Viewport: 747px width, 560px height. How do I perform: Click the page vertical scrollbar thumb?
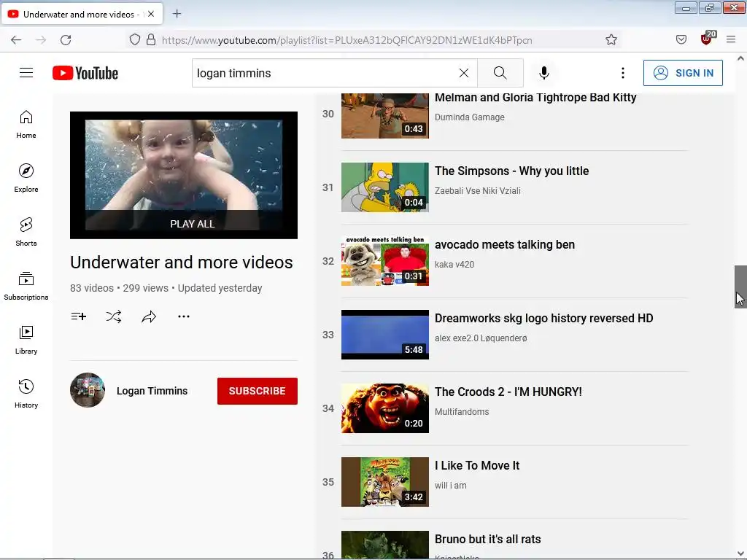740,287
